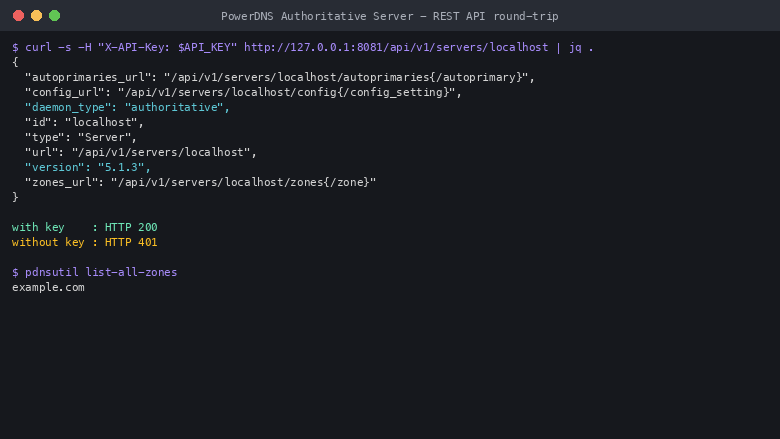The image size is (780, 439).
Task: Click the highlighted version 5.1.3 line
Action: (x=88, y=168)
